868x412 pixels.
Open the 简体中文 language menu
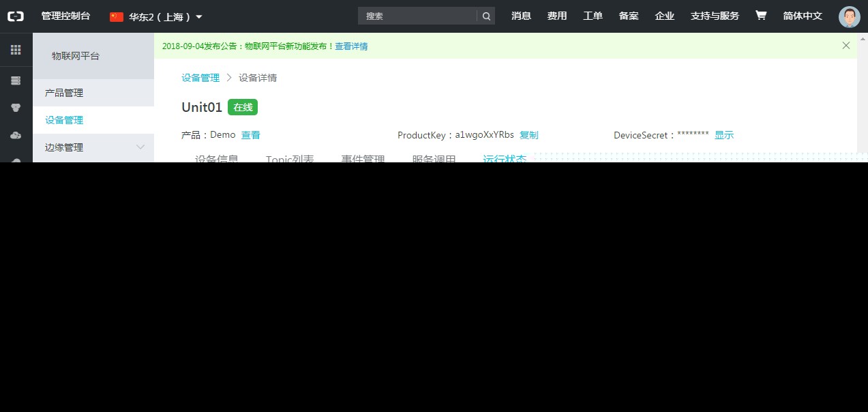click(x=803, y=16)
